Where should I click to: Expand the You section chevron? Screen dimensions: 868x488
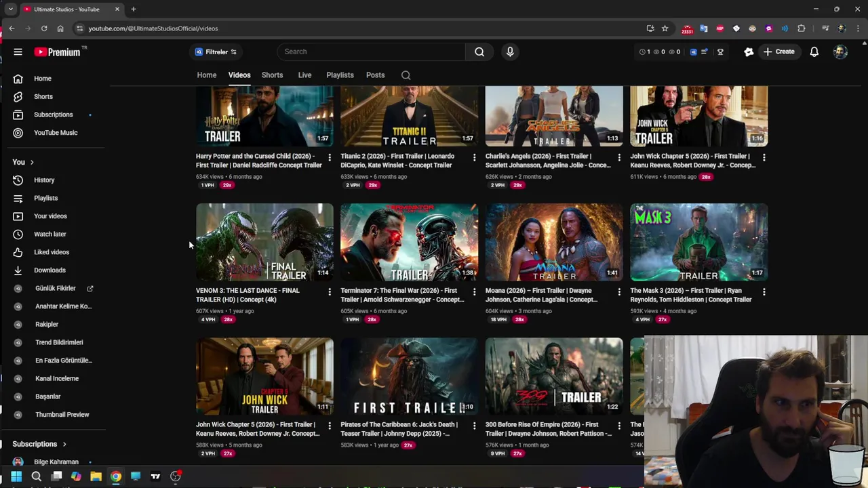pos(32,162)
